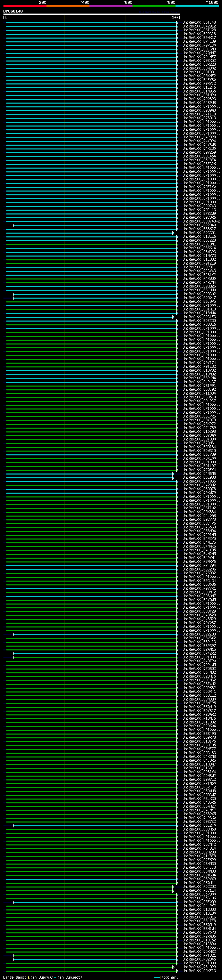Screen dimensions: 222x980
Task: Select hit label UniRef100_Q6IP91
Action: 199,386
